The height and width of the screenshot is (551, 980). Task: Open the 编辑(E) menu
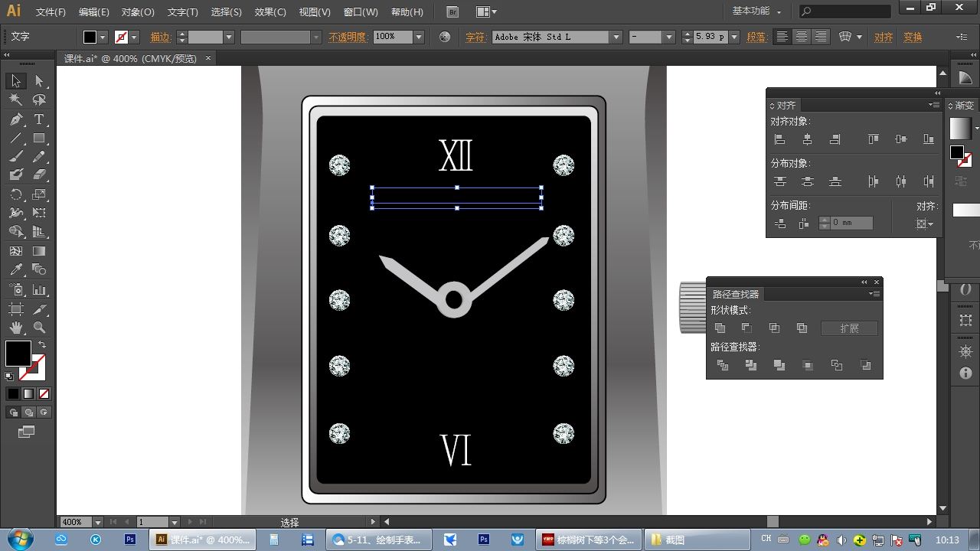tap(94, 12)
